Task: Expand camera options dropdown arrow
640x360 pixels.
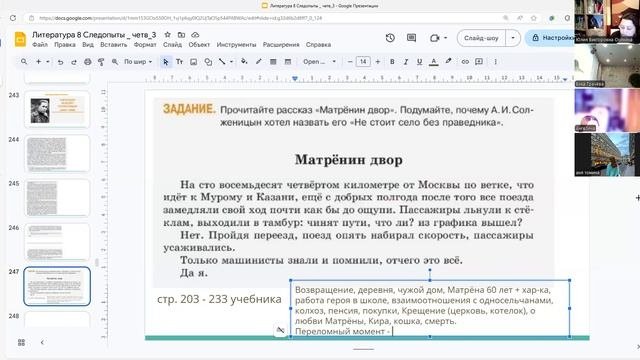Action: [x=445, y=38]
